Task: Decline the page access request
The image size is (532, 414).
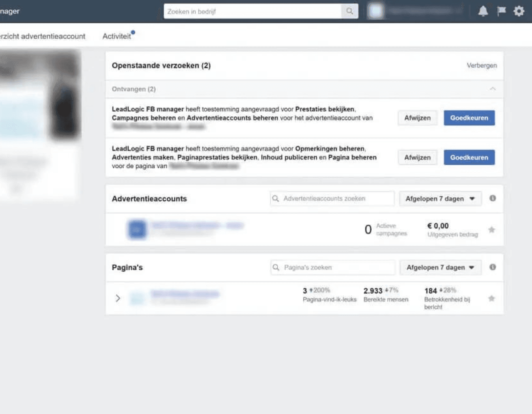Action: tap(417, 157)
